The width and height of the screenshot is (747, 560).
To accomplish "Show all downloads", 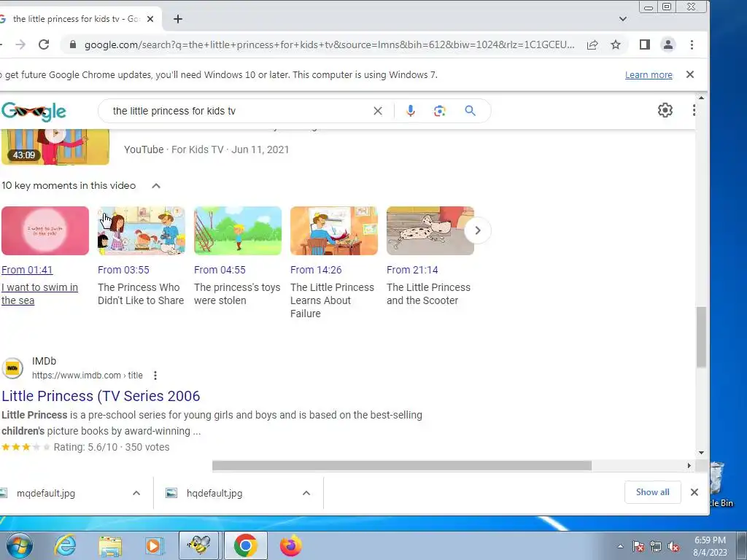I will pyautogui.click(x=653, y=492).
